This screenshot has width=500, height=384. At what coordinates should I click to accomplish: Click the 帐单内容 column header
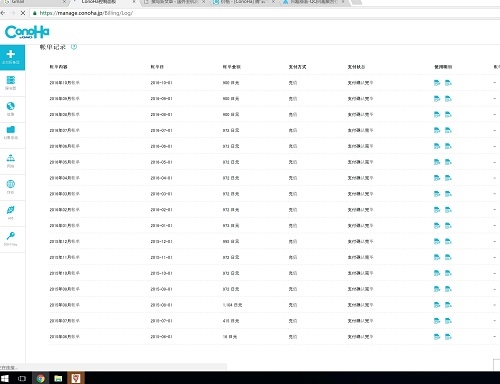click(58, 67)
